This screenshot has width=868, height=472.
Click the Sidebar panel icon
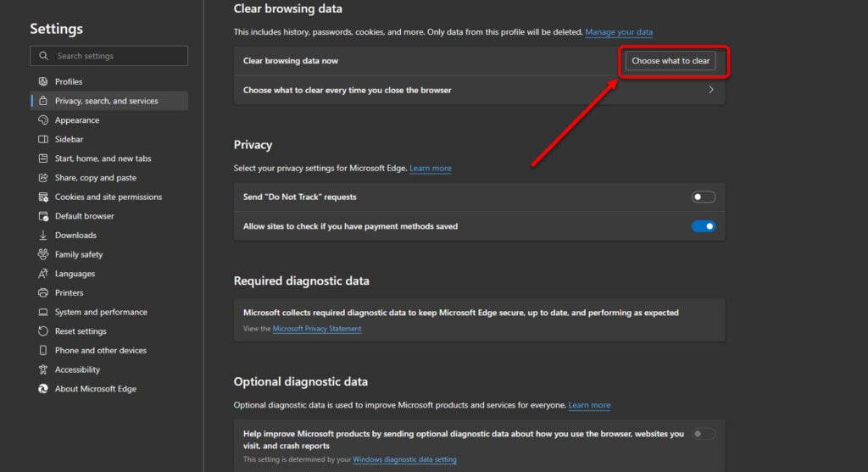pos(43,140)
